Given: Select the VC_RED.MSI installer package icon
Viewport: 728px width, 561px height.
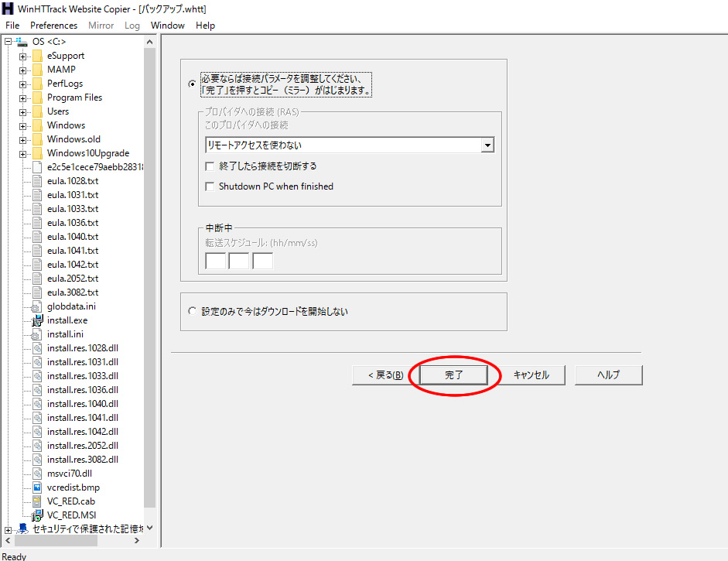Looking at the screenshot, I should [x=36, y=515].
